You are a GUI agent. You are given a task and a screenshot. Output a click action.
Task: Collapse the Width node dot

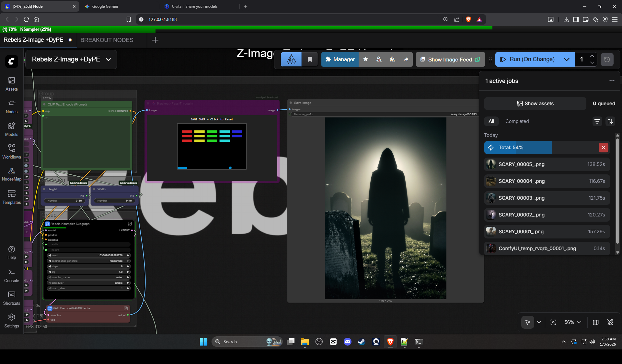pyautogui.click(x=94, y=189)
